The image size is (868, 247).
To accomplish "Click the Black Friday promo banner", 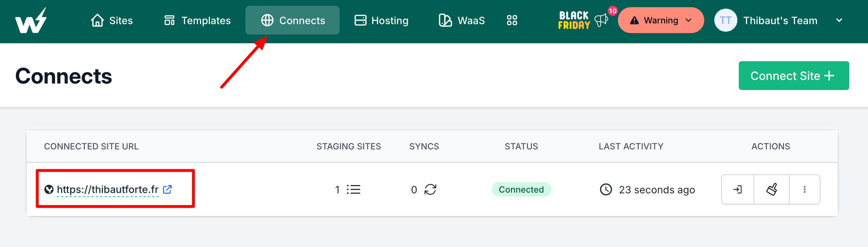I will 574,21.
